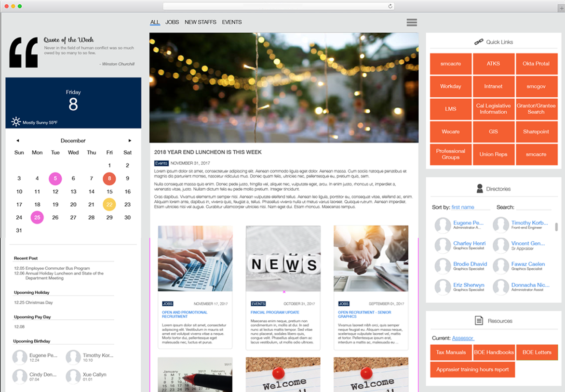Click Vincent Gen... avatar

coord(501,246)
